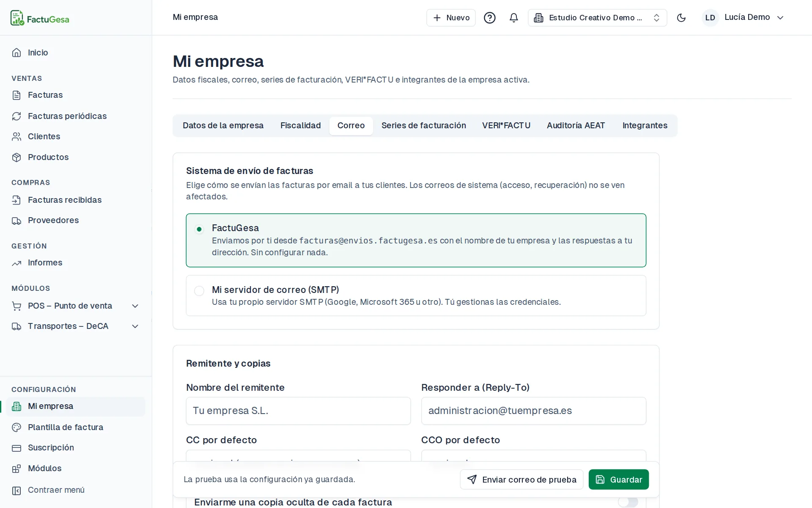Viewport: 812px width, 508px height.
Task: Click the green Guardar button
Action: coord(619,479)
